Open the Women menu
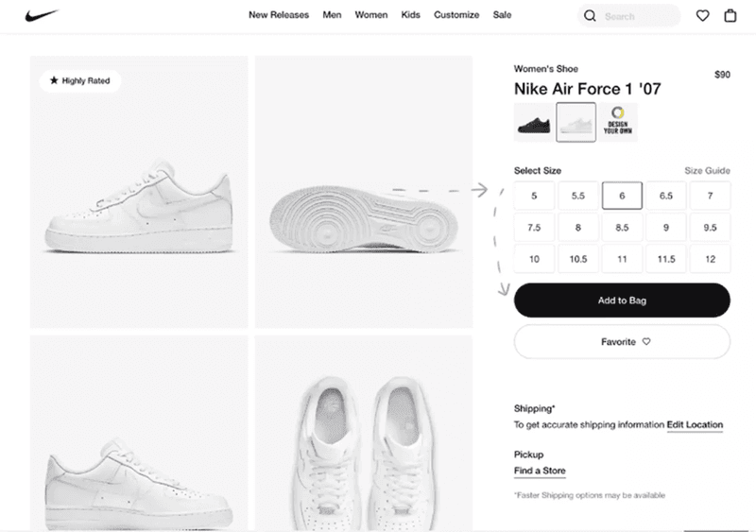Screen dimensions: 756x532 pos(371,15)
